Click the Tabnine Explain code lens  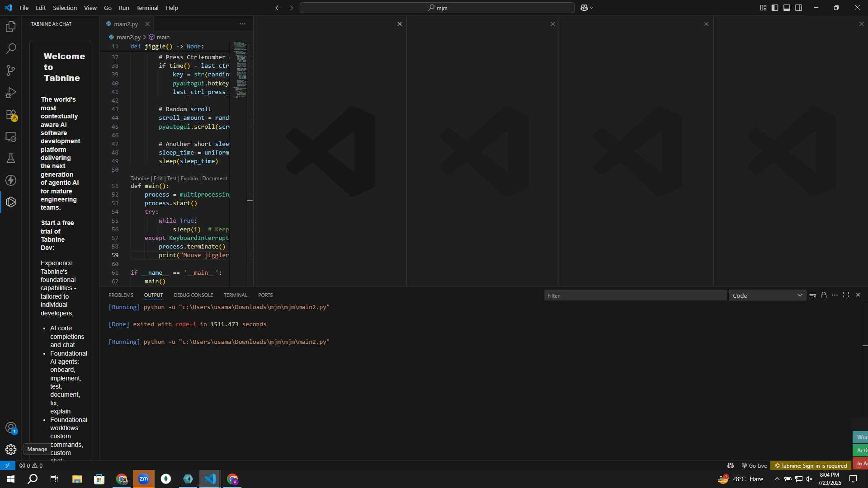(189, 178)
